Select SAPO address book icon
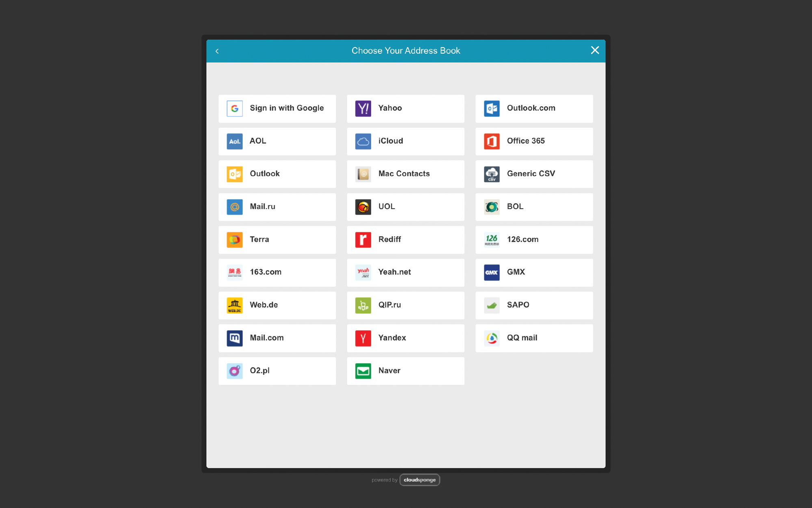Screen dimensions: 812x508 (491, 304)
